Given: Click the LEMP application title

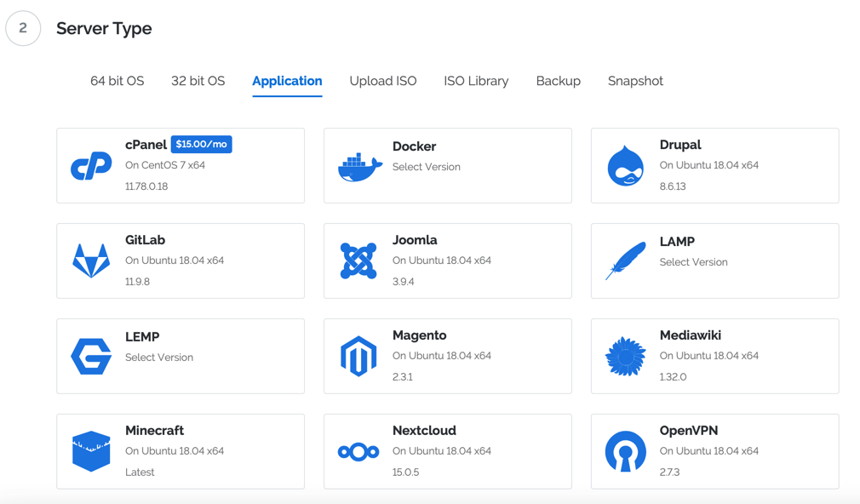Looking at the screenshot, I should click(142, 337).
